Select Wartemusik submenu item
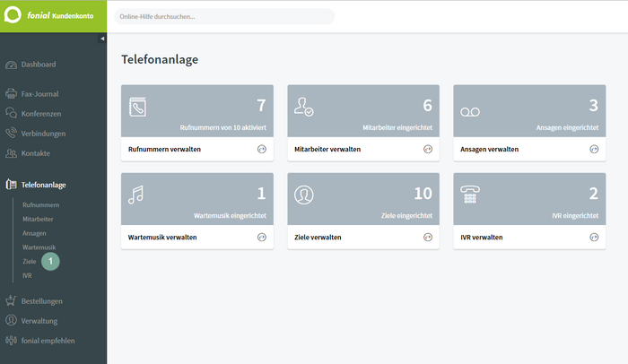This screenshot has width=628, height=364. coord(39,247)
